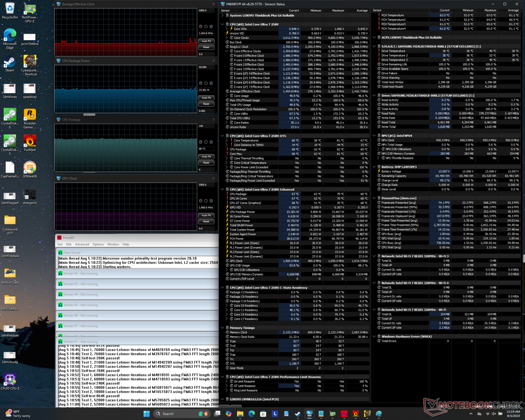The height and width of the screenshot is (420, 525).
Task: Open CrystalDiskMark 8 desktop icon
Action: click(x=10, y=119)
